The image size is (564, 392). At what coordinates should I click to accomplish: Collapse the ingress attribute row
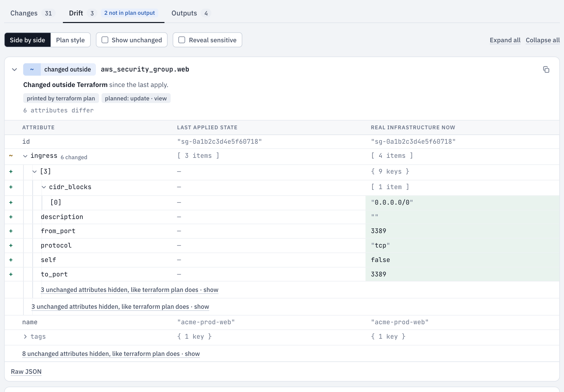[x=25, y=156]
